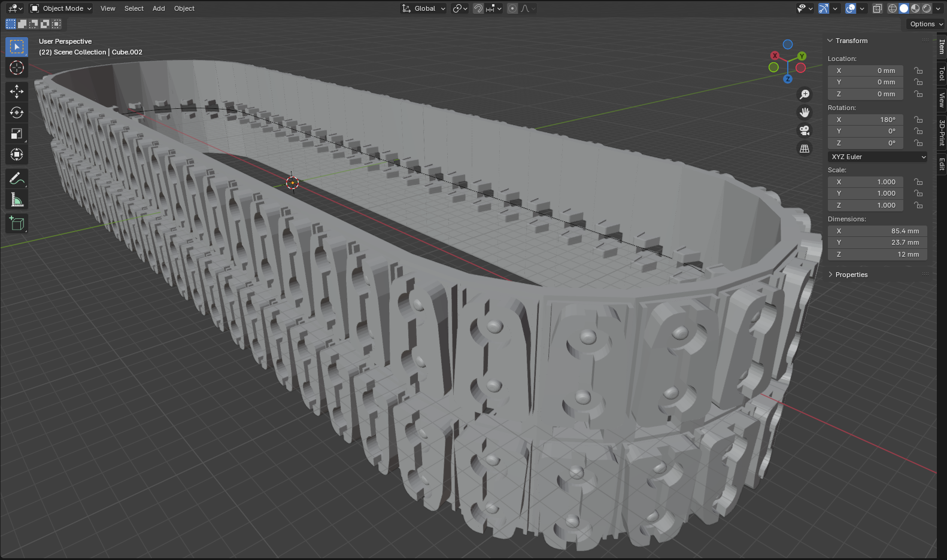Toggle snapping magnet
The width and height of the screenshot is (947, 560).
478,8
